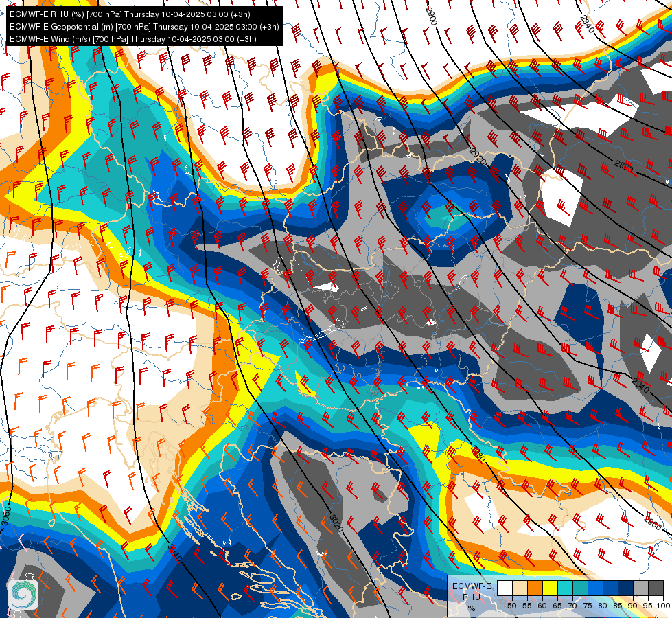
Task: Select the yellow 60-65% legend swatch
Action: click(x=551, y=588)
